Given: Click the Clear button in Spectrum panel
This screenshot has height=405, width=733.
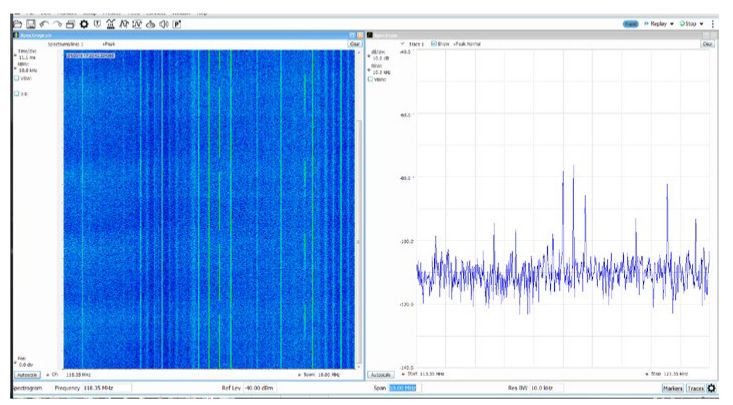Looking at the screenshot, I should click(x=707, y=44).
